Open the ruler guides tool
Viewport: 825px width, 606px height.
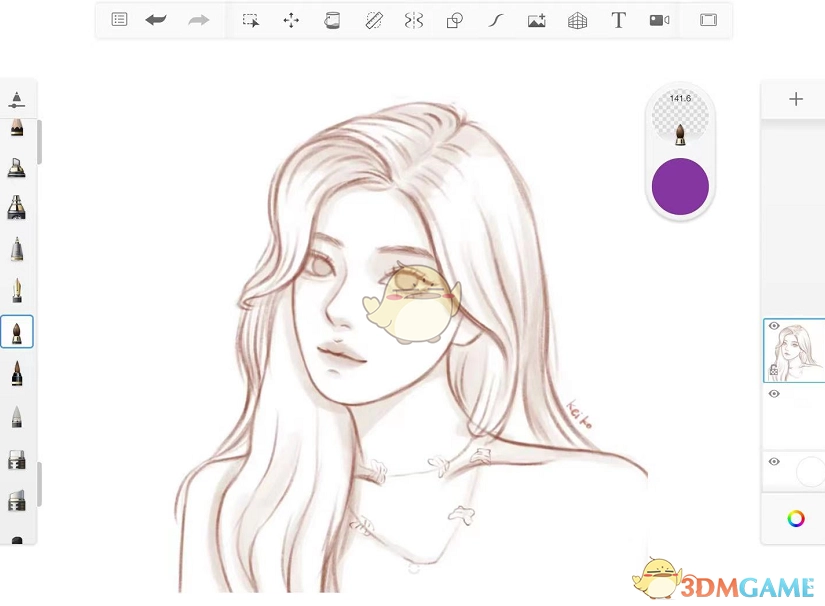[374, 20]
